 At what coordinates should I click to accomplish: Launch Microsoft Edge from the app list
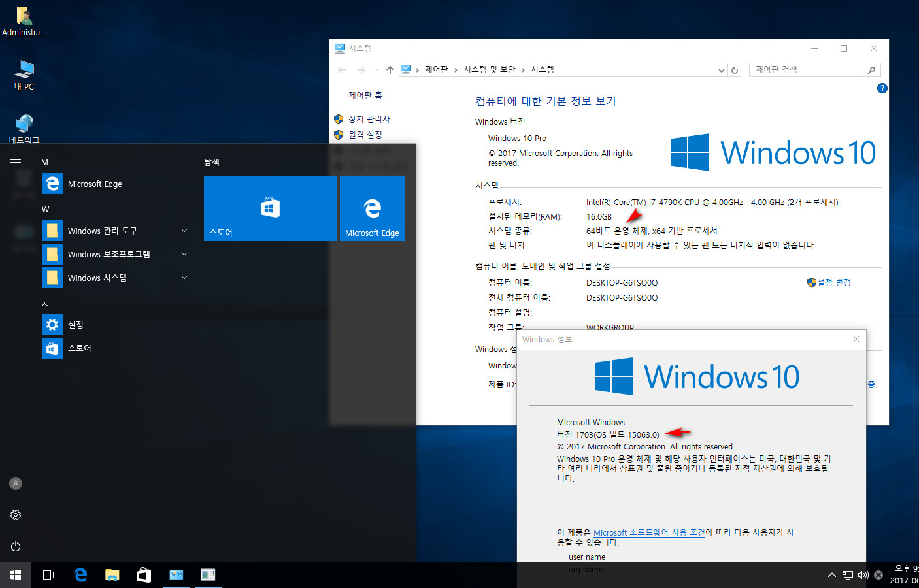(x=118, y=184)
